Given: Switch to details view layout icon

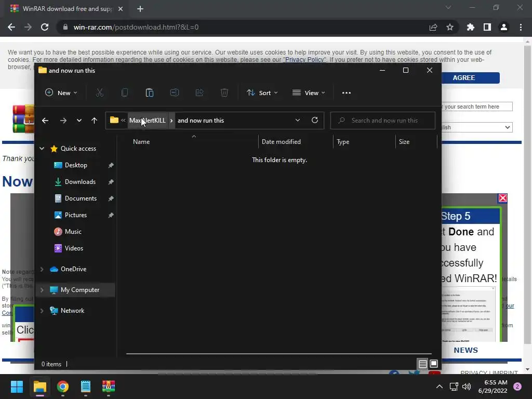Looking at the screenshot, I should click(x=422, y=364).
